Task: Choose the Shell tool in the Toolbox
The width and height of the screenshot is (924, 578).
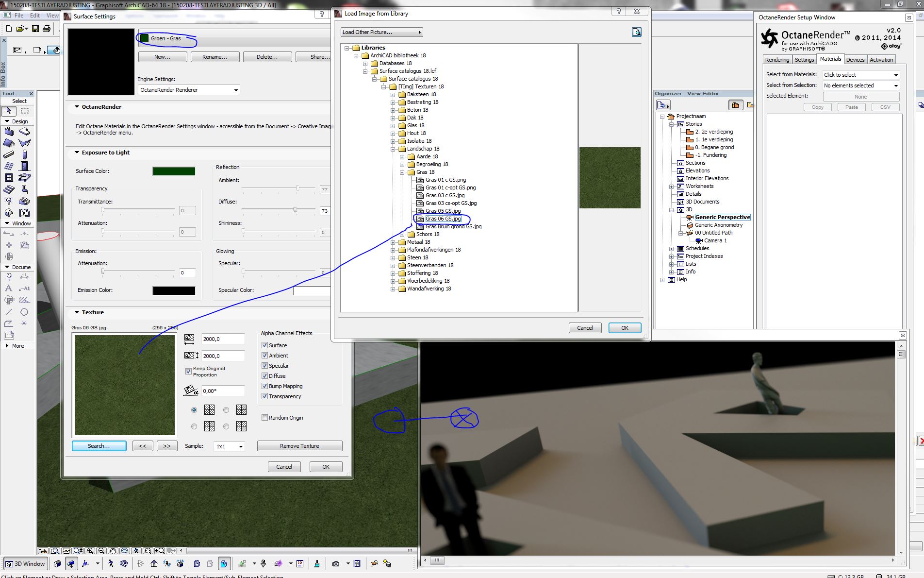Action: [24, 143]
